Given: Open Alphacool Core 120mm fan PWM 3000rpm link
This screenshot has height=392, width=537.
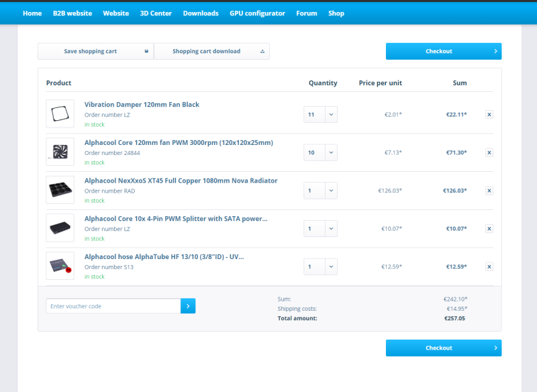Looking at the screenshot, I should (x=179, y=142).
